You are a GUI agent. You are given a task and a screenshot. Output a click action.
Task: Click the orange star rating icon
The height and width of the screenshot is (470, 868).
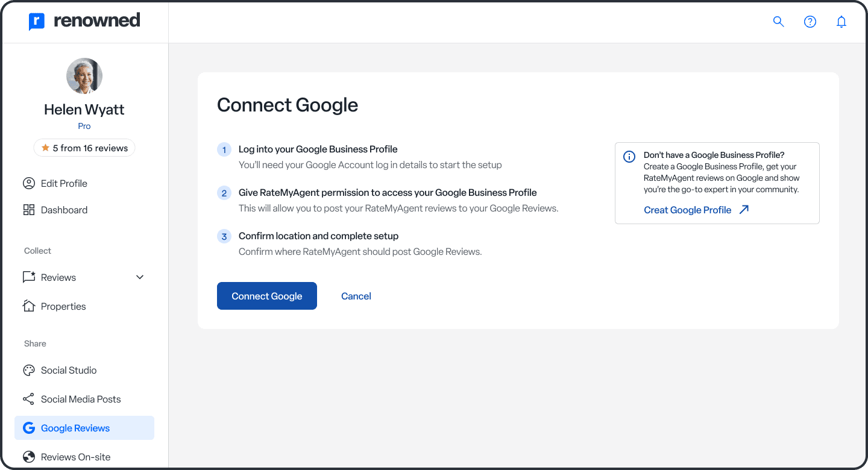coord(45,148)
